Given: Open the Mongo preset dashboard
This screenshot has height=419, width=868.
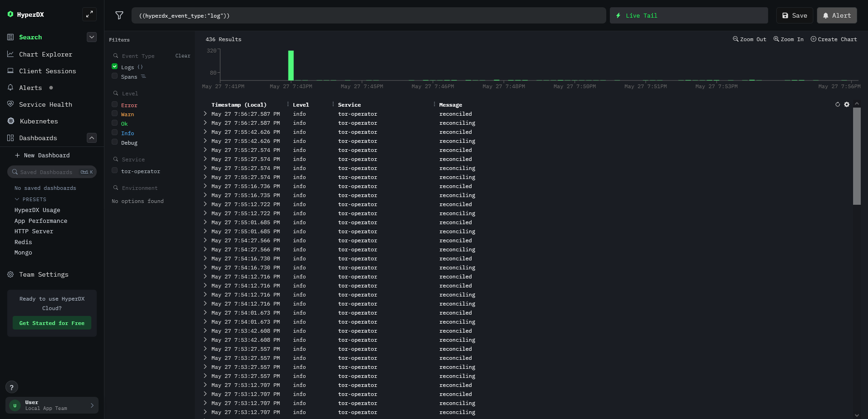Looking at the screenshot, I should point(23,253).
